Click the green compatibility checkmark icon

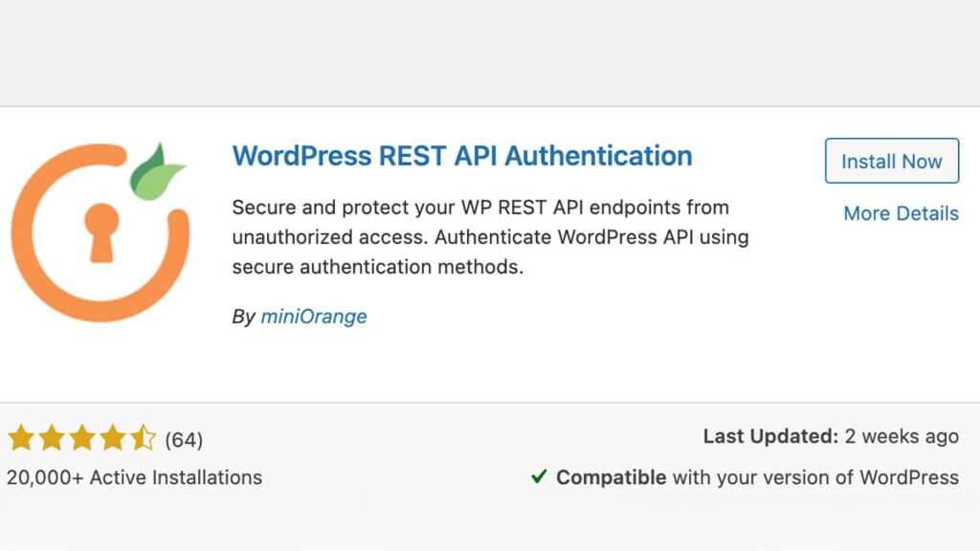tap(539, 476)
